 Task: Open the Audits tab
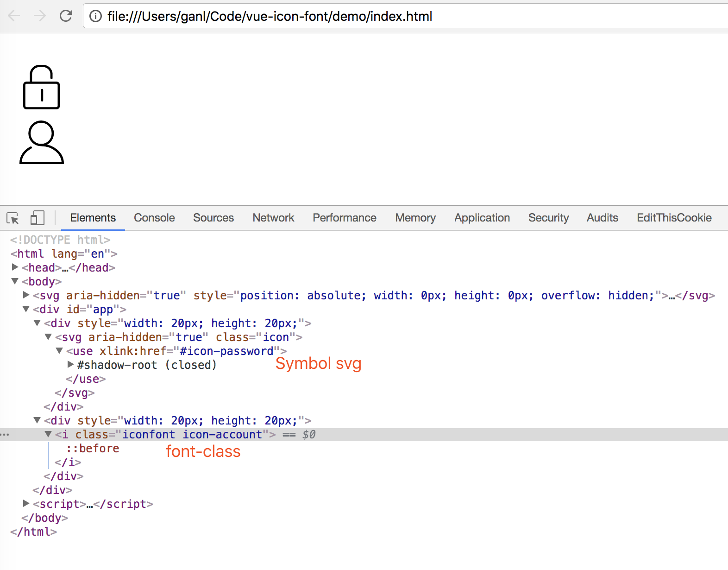(602, 218)
